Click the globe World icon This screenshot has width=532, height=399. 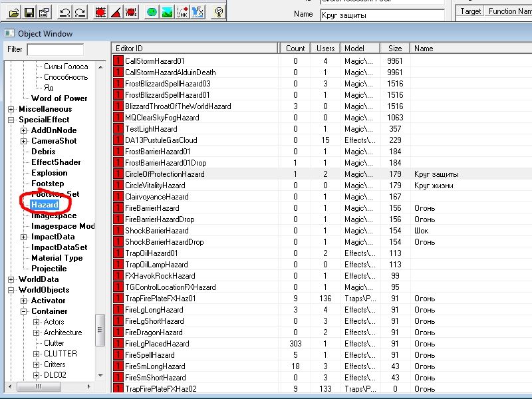tap(152, 11)
